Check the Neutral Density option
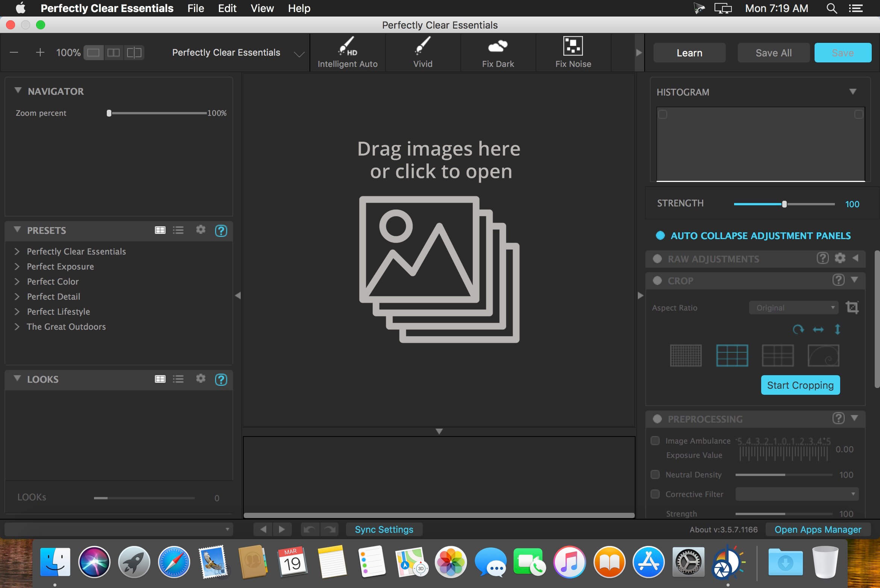Image resolution: width=880 pixels, height=588 pixels. click(x=655, y=474)
